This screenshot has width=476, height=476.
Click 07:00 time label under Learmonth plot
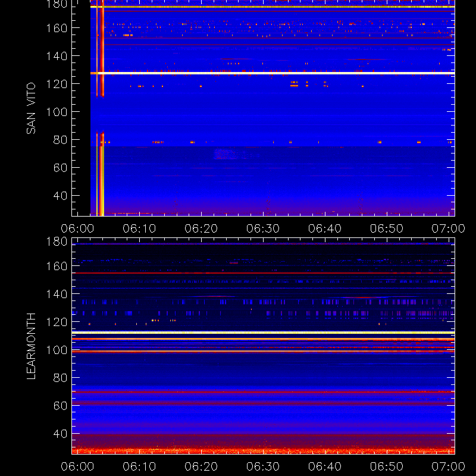[449, 466]
